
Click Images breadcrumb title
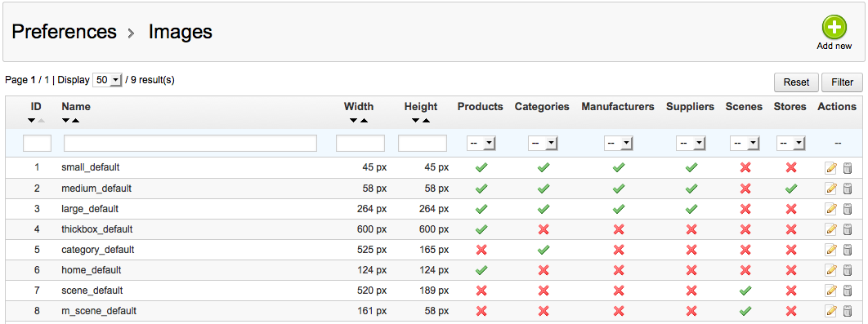click(x=181, y=32)
